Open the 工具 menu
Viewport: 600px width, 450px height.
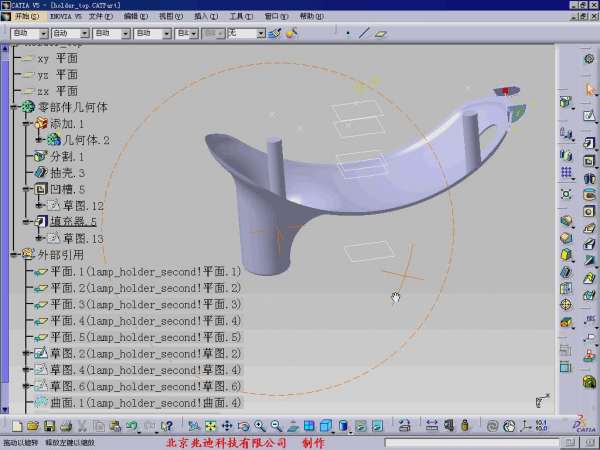241,16
